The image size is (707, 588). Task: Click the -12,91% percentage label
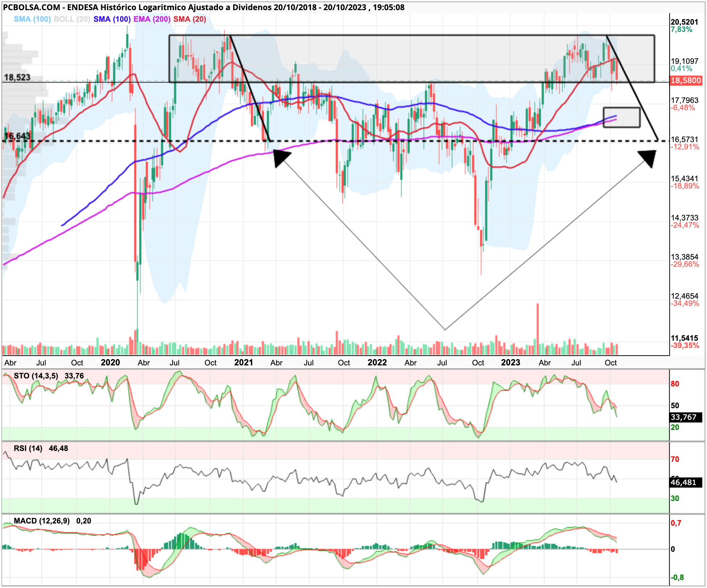click(685, 147)
